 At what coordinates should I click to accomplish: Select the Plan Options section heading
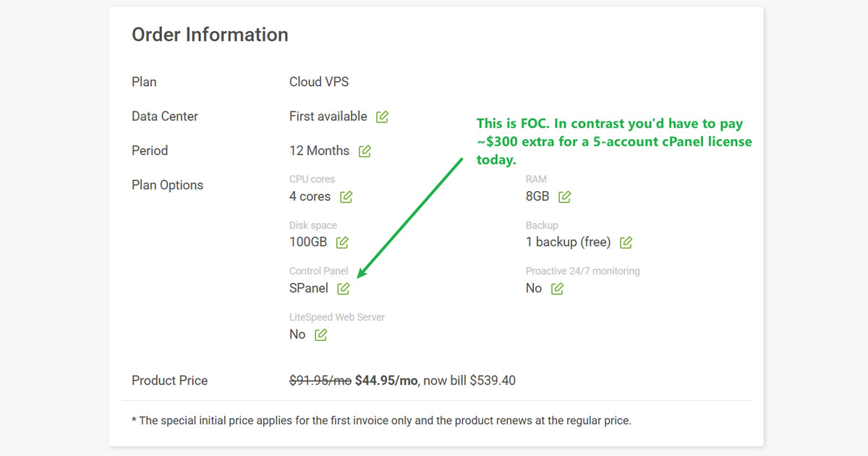tap(167, 185)
